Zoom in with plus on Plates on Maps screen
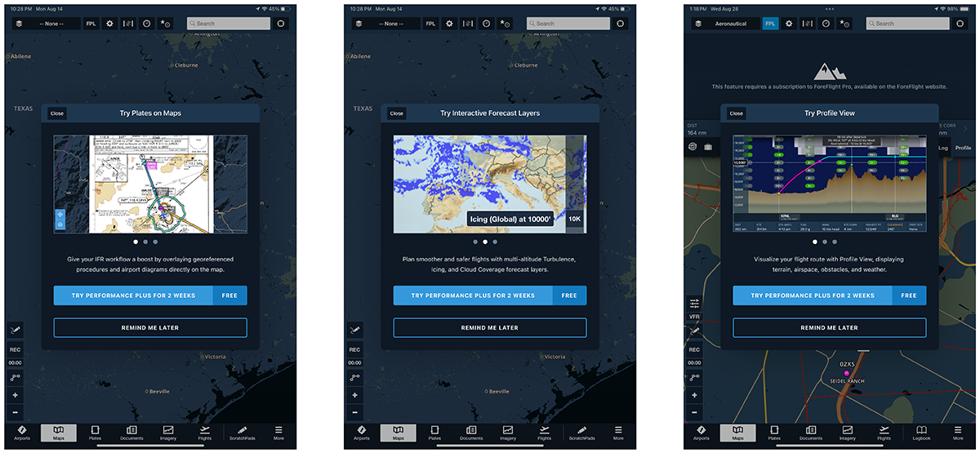 (16, 395)
